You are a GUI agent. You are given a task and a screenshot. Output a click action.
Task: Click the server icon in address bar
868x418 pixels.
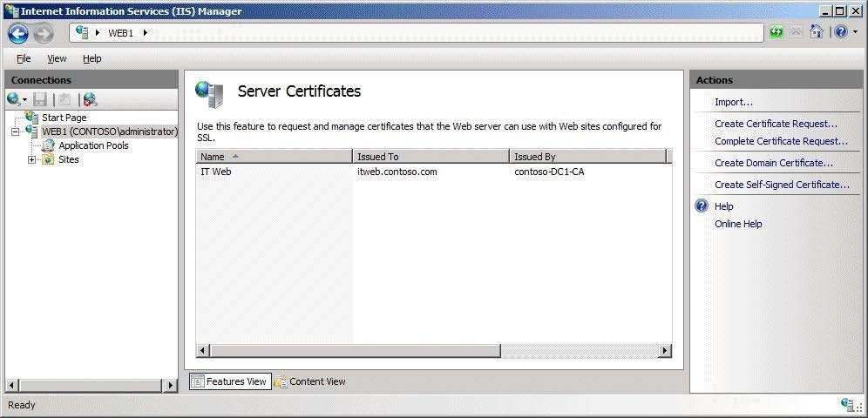(82, 32)
